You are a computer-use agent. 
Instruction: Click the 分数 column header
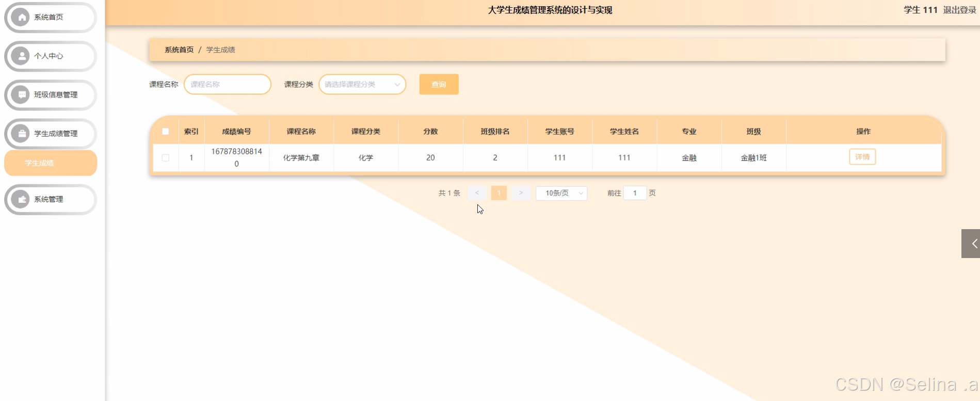[x=430, y=132]
